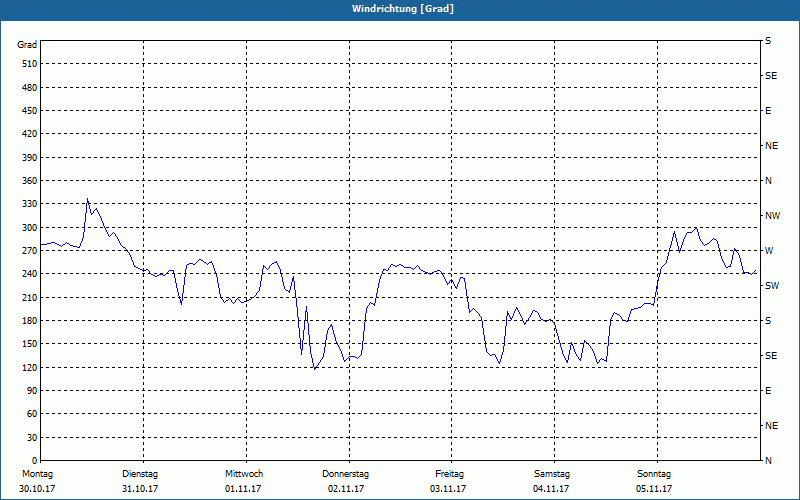Click the Montag day label
The height and width of the screenshot is (500, 800).
tap(38, 474)
